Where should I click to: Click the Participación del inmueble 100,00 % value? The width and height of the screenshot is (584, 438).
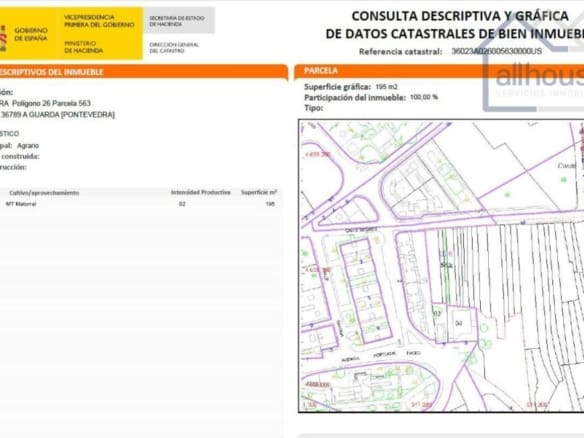(424, 97)
